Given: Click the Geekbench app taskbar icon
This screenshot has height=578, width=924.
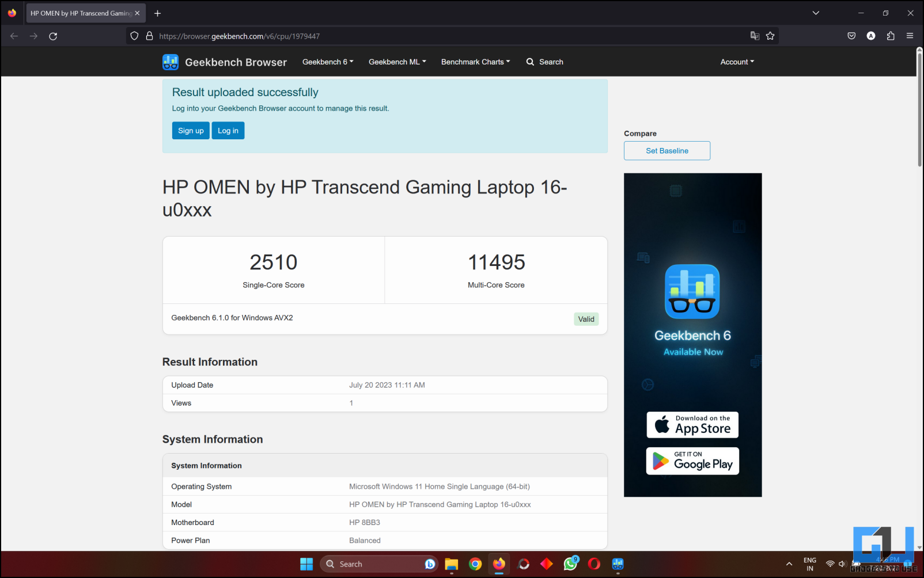Looking at the screenshot, I should [x=618, y=564].
